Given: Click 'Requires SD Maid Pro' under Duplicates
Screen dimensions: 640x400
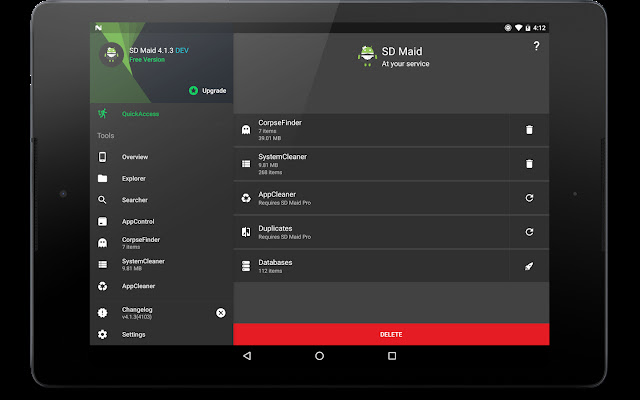Looking at the screenshot, I should tap(284, 237).
